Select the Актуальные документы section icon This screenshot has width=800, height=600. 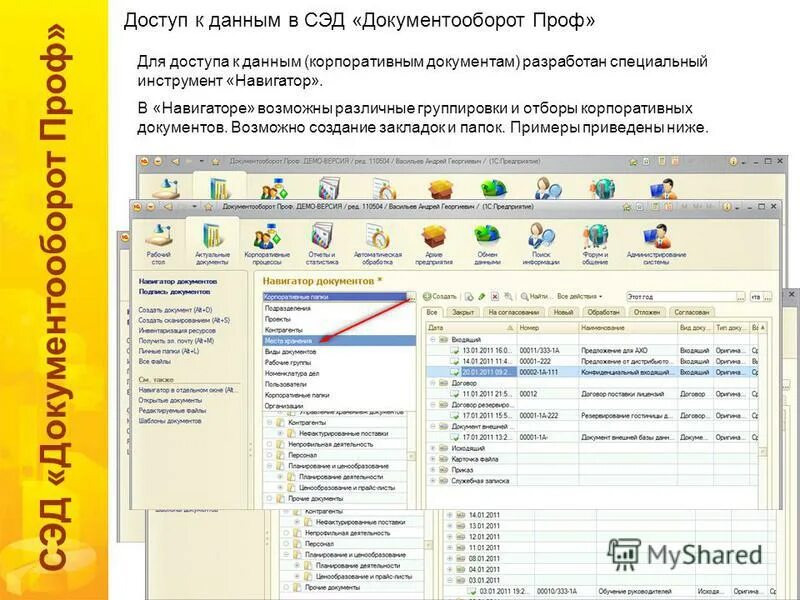pos(212,236)
